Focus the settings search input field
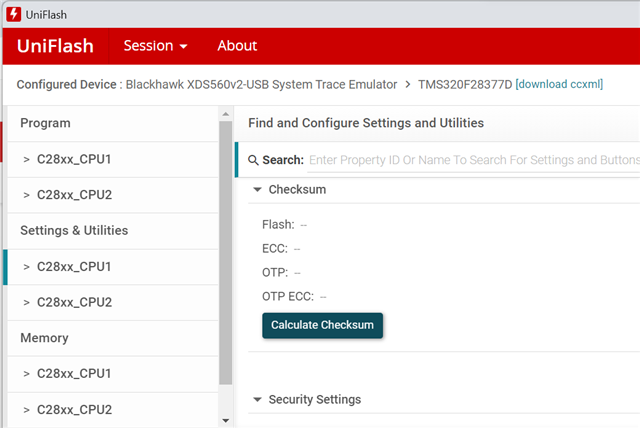Viewport: 640px width, 428px height. (473, 160)
